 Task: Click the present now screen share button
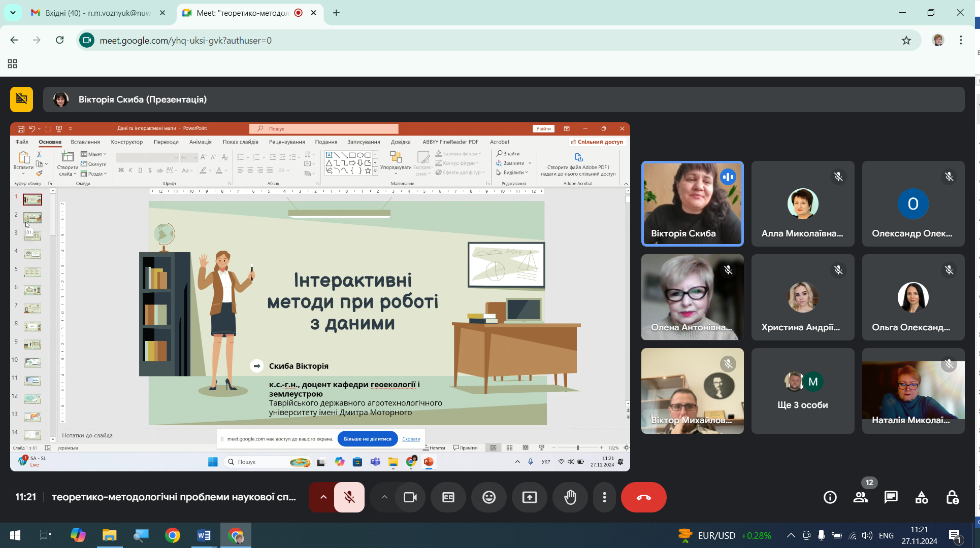click(x=529, y=497)
